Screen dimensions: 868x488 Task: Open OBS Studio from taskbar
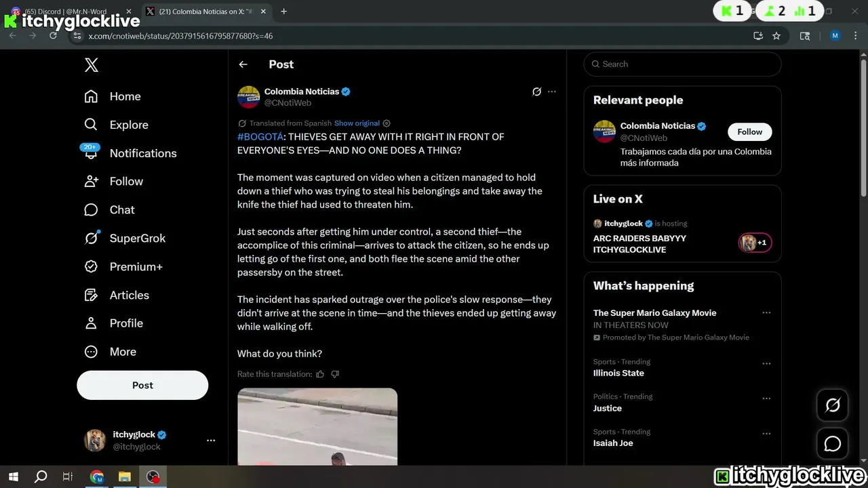click(153, 476)
